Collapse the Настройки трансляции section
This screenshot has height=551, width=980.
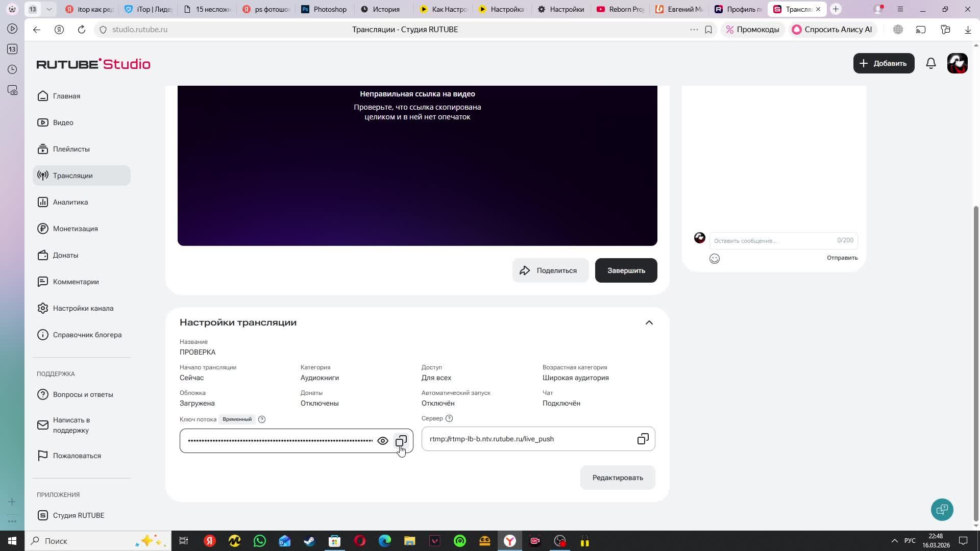click(x=649, y=322)
